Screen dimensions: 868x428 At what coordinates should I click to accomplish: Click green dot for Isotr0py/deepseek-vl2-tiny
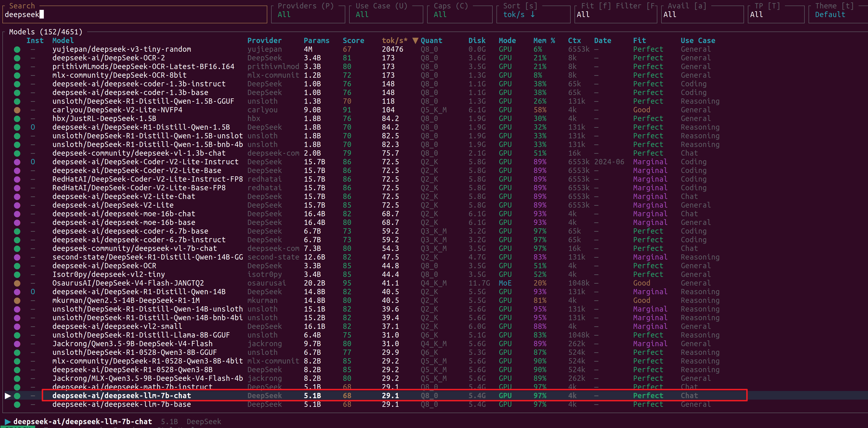[17, 275]
